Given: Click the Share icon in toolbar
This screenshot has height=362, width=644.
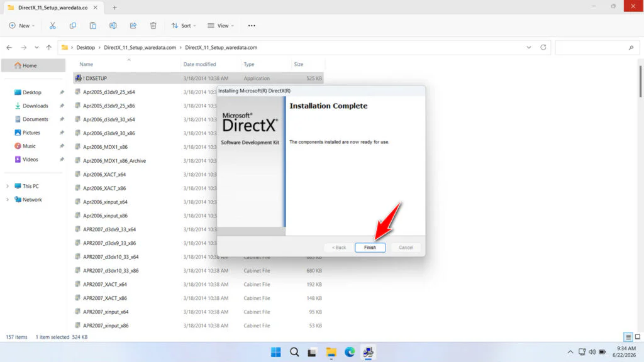Looking at the screenshot, I should point(133,25).
